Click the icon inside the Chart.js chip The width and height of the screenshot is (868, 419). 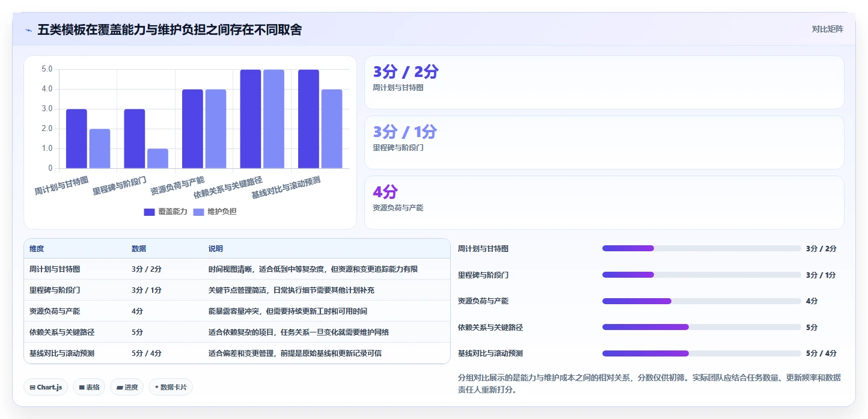click(32, 388)
